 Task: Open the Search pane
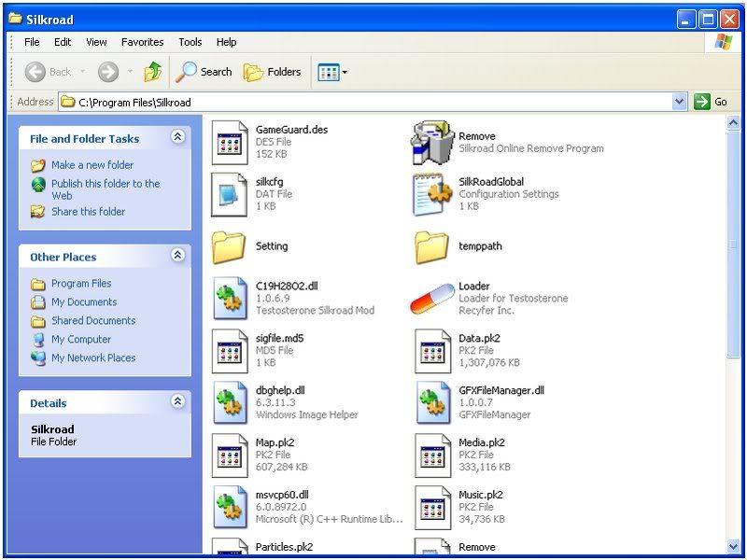pyautogui.click(x=204, y=72)
